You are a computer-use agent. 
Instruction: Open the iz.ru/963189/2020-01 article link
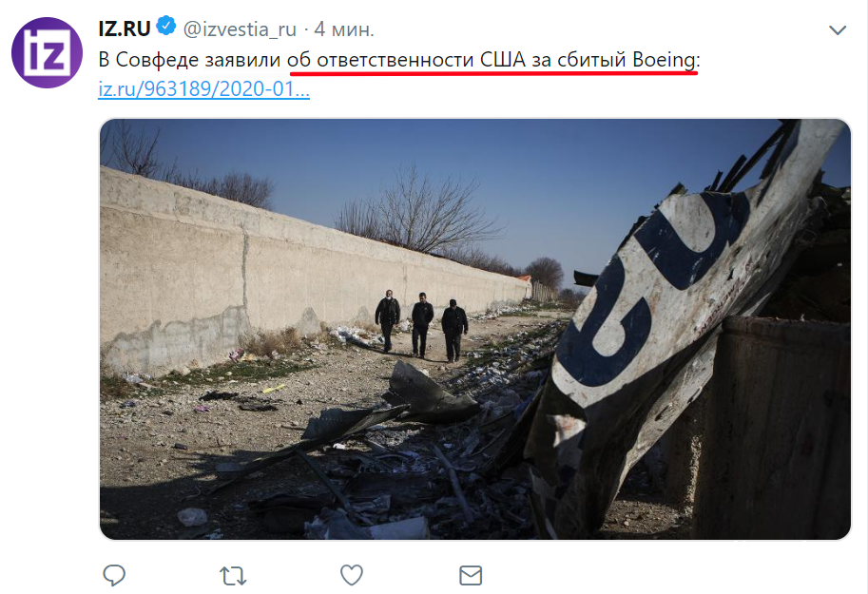point(203,88)
